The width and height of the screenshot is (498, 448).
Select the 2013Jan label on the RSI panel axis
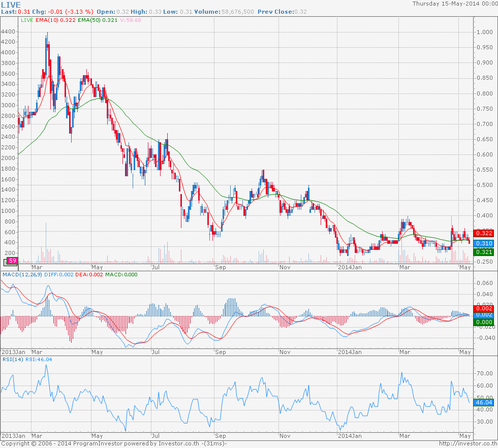(x=13, y=436)
